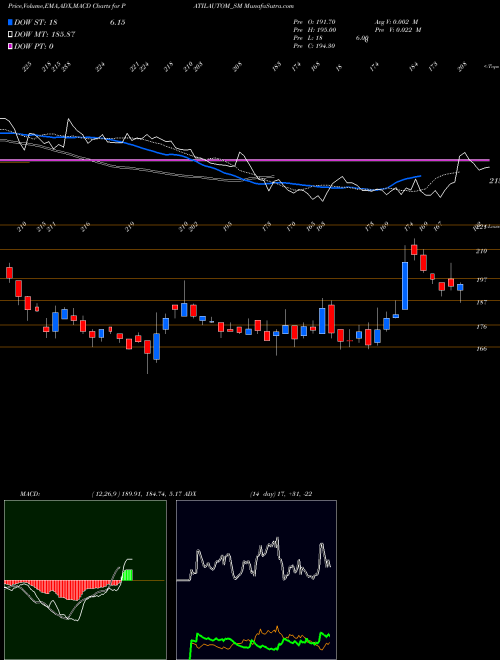Select the 'DOW MT: 185.87' legend text
Screen dimensions: 500x660
tap(45, 34)
